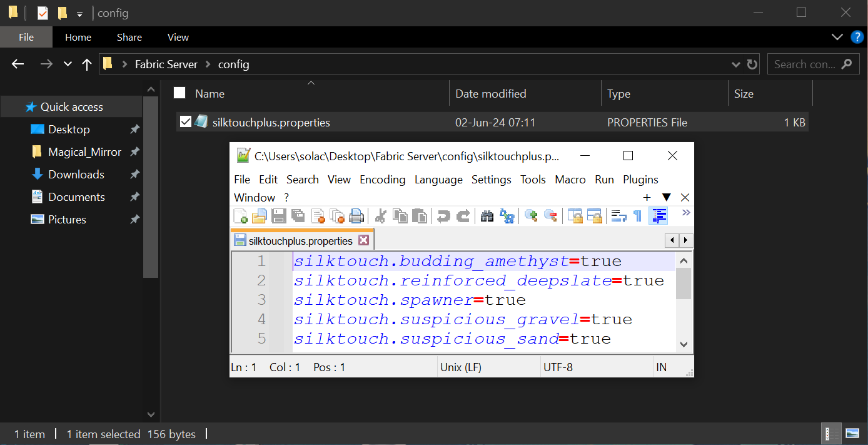Open the Language menu

click(438, 180)
